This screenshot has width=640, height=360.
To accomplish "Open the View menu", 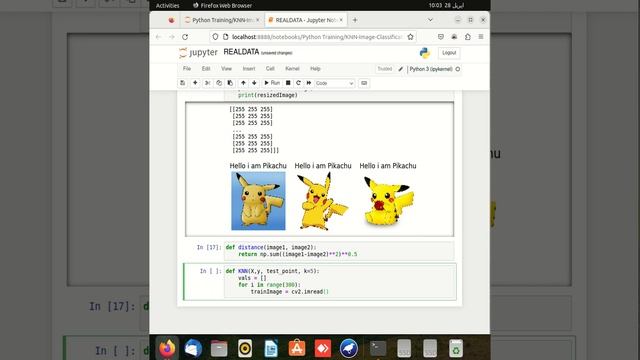I will pos(226,69).
